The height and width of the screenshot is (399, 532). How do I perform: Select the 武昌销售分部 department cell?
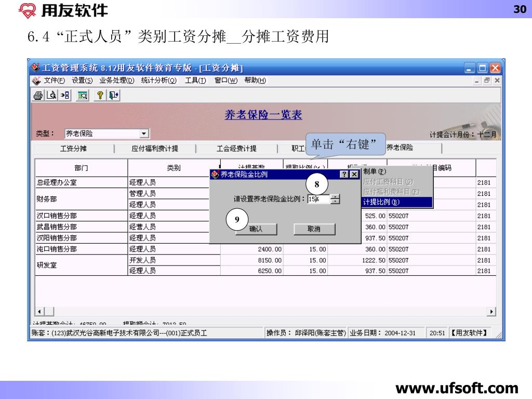pyautogui.click(x=82, y=227)
